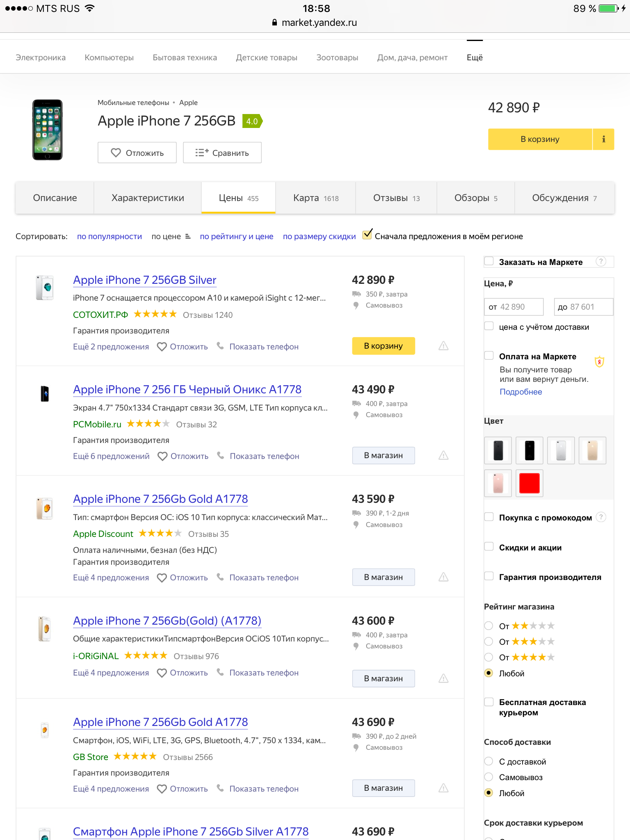Image resolution: width=630 pixels, height=840 pixels.
Task: Select the Самовывоз delivery method radio
Action: [x=488, y=777]
